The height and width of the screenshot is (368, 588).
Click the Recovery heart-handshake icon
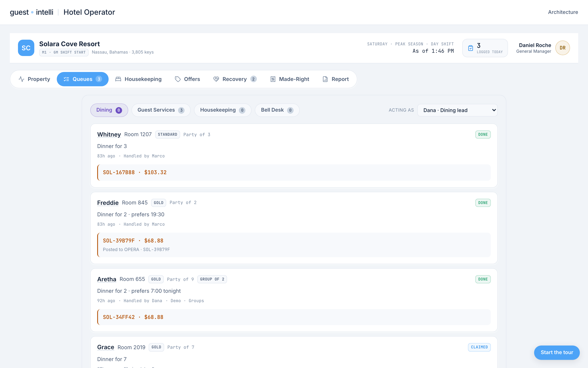coord(216,79)
